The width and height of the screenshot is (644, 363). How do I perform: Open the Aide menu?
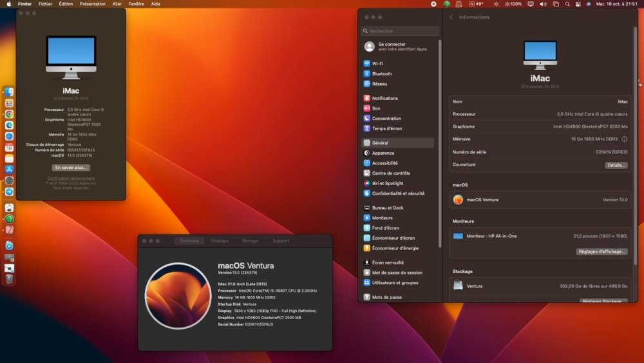click(x=155, y=4)
